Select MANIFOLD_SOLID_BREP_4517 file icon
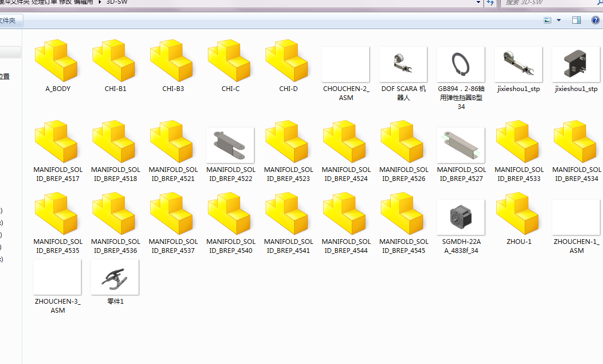Viewport: 603px width, 364px height. pyautogui.click(x=56, y=141)
